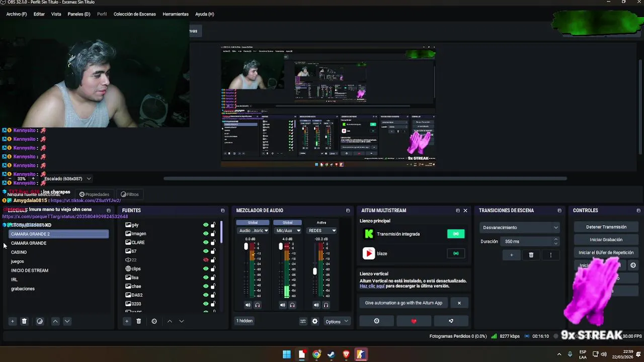Image resolution: width=644 pixels, height=362 pixels.
Task: Open the Editar menu
Action: click(39, 14)
